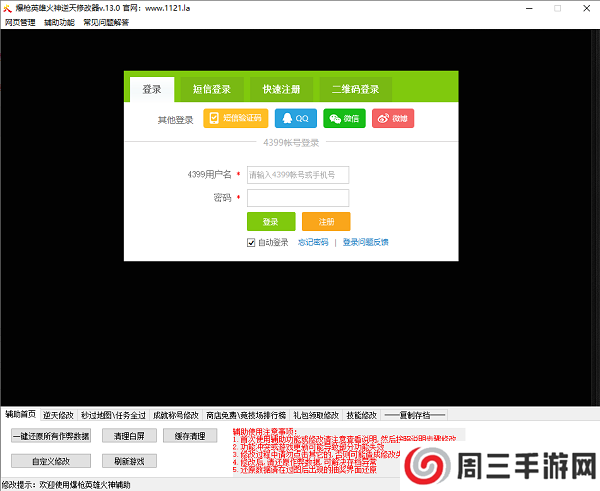This screenshot has width=600, height=491.
Task: Open the 成就称号修改 bottom tab
Action: tap(177, 414)
